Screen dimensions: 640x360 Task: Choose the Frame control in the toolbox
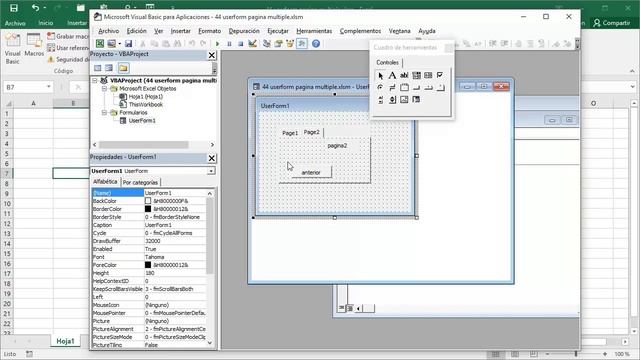404,87
